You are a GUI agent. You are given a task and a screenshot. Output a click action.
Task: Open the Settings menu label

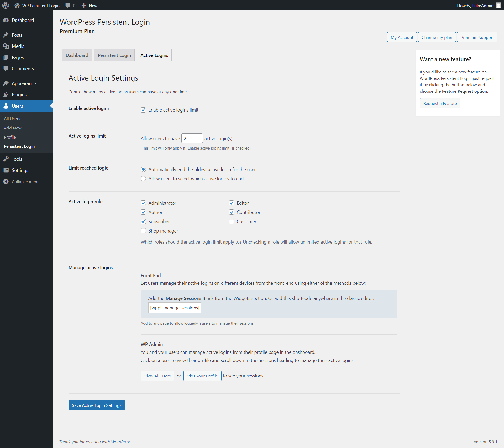click(x=20, y=170)
